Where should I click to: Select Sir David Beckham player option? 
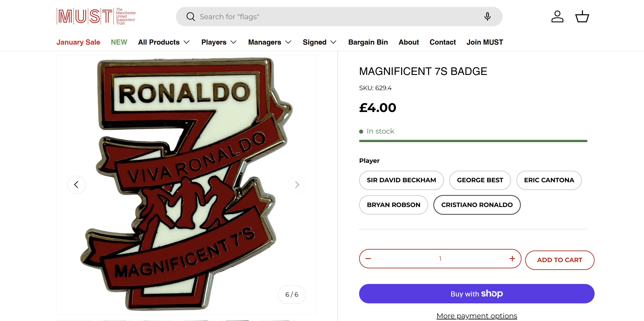(401, 180)
